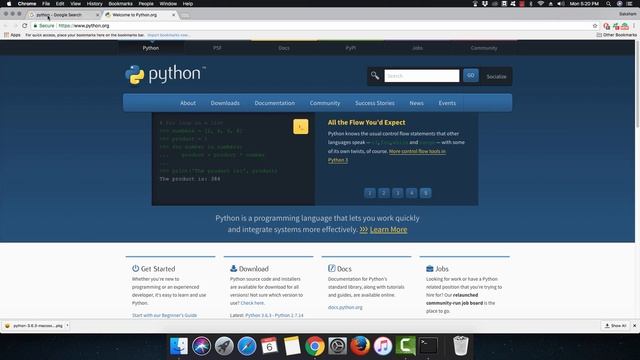Click the GO search button
The image size is (640, 360).
pos(471,75)
